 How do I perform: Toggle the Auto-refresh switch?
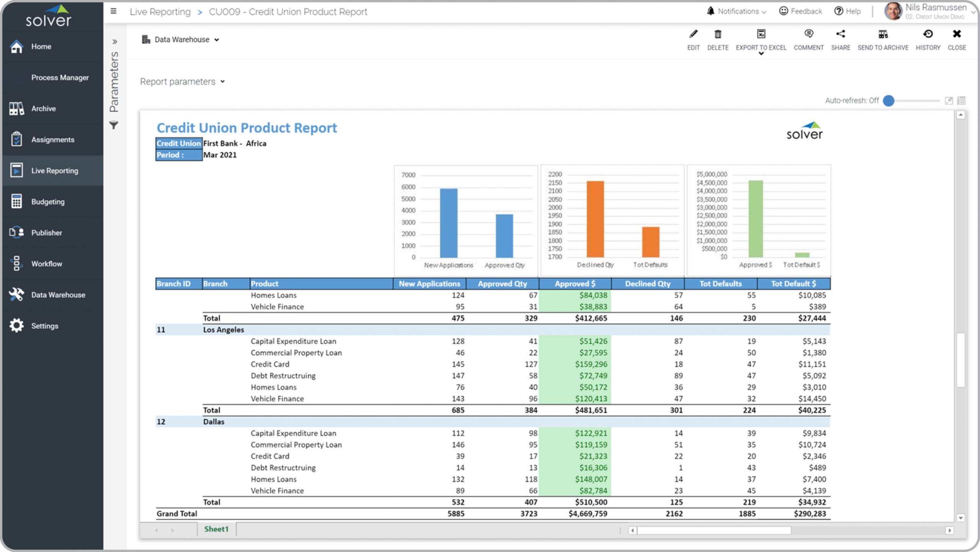click(x=889, y=101)
